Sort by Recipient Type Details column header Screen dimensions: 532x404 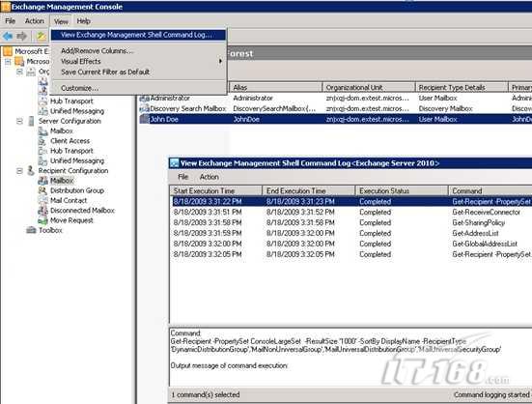click(462, 88)
